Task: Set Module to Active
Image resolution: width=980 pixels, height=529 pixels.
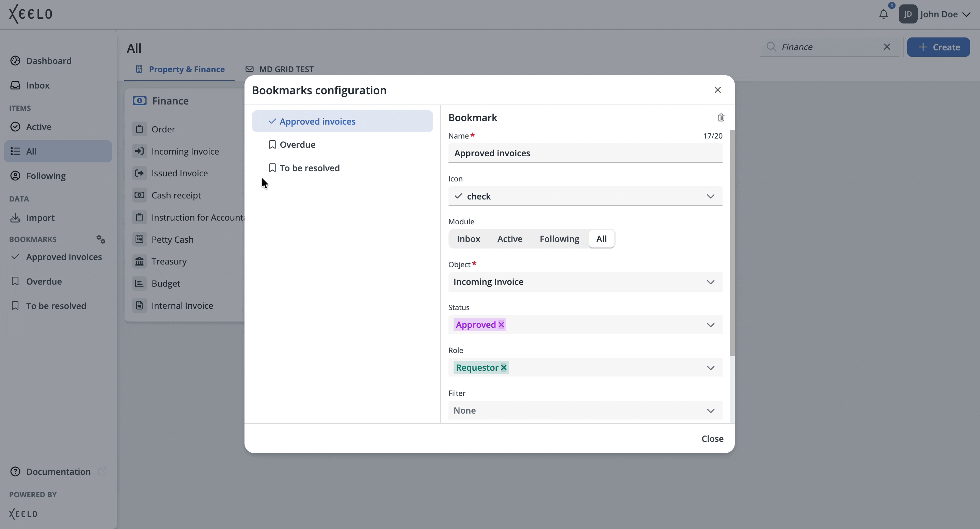Action: pos(510,239)
